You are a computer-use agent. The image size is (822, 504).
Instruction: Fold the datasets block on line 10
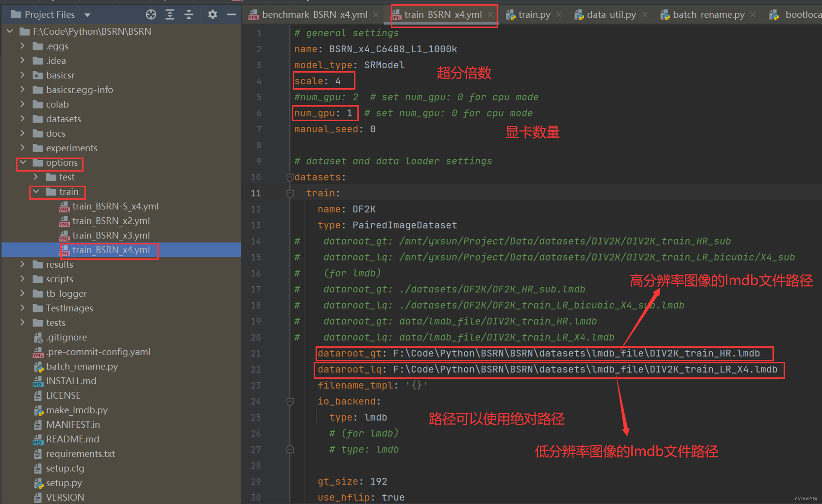pos(290,177)
